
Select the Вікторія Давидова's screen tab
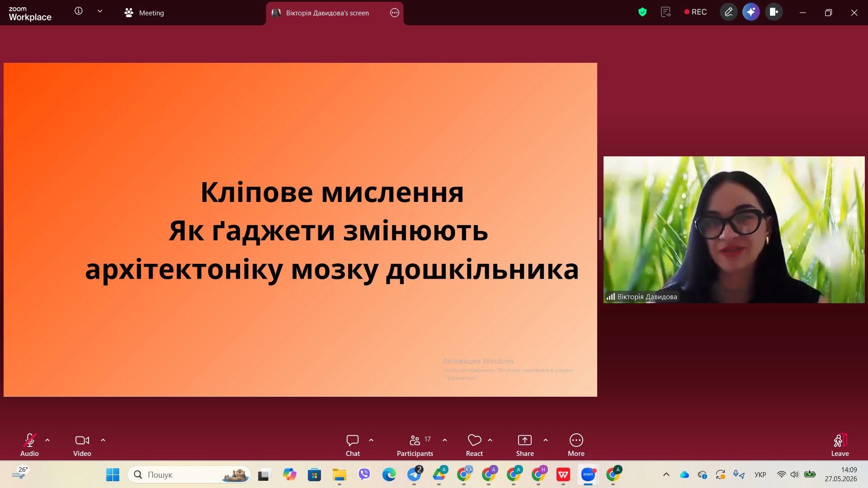click(327, 13)
